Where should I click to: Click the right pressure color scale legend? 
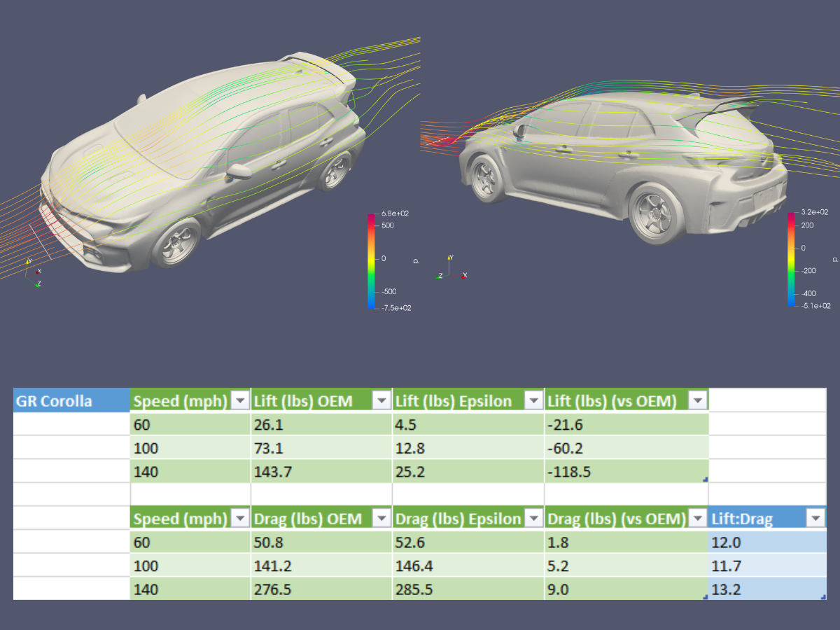point(792,259)
